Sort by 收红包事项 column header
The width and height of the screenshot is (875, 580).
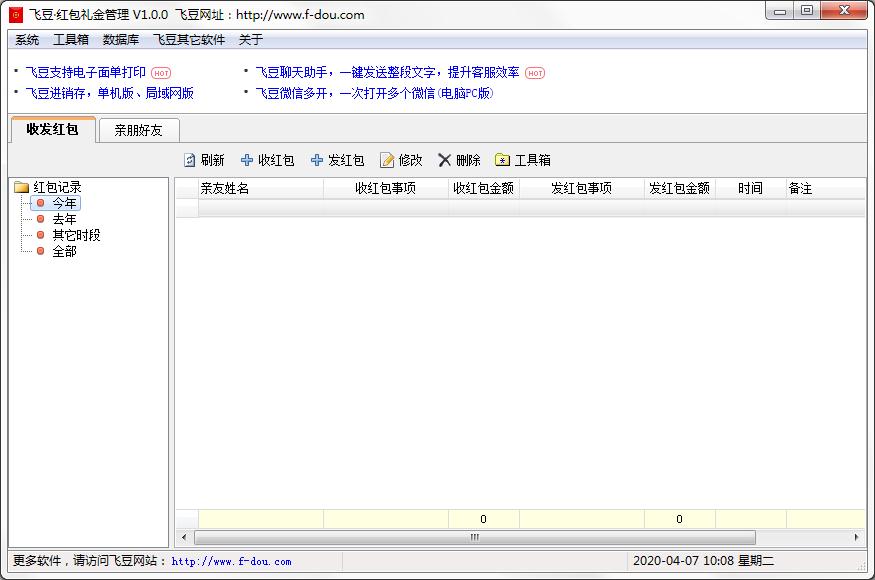(x=386, y=189)
